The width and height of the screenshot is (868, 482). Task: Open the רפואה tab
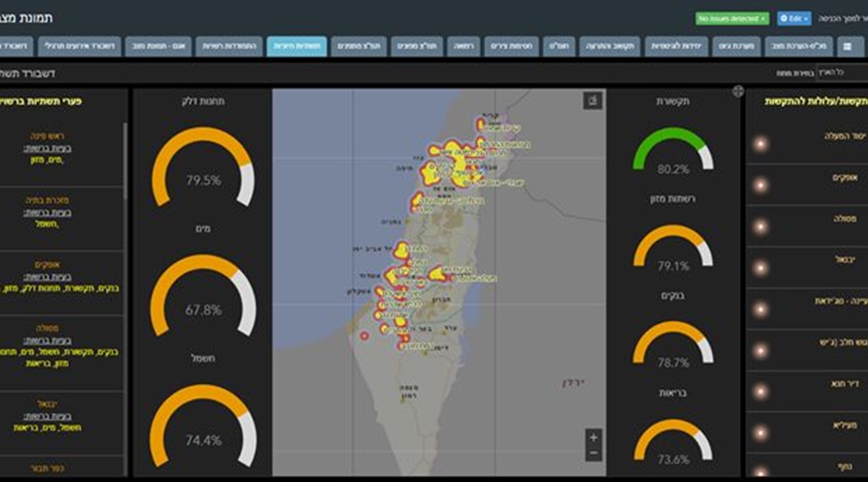(464, 47)
